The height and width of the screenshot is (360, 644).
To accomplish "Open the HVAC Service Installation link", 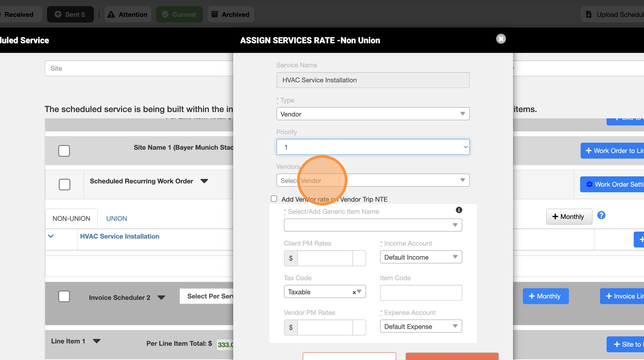I will pyautogui.click(x=120, y=236).
